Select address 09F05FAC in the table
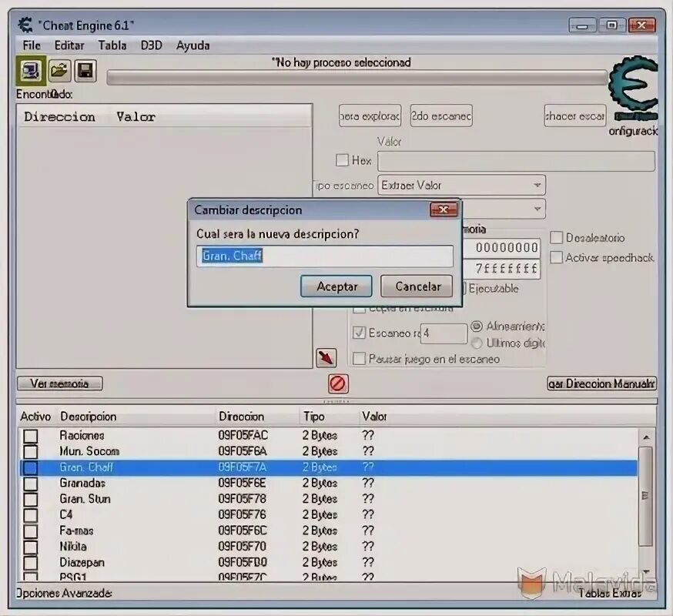673x616 pixels. coord(243,435)
